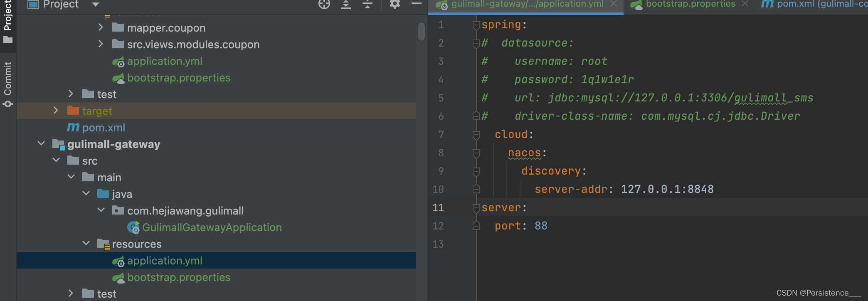Click the locate/select opened file crosshair icon

pyautogui.click(x=324, y=5)
